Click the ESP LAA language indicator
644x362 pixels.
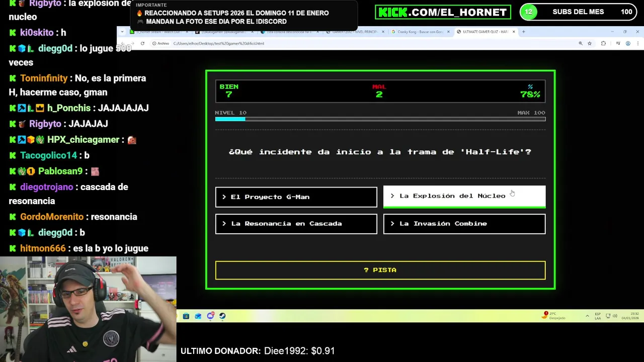598,316
